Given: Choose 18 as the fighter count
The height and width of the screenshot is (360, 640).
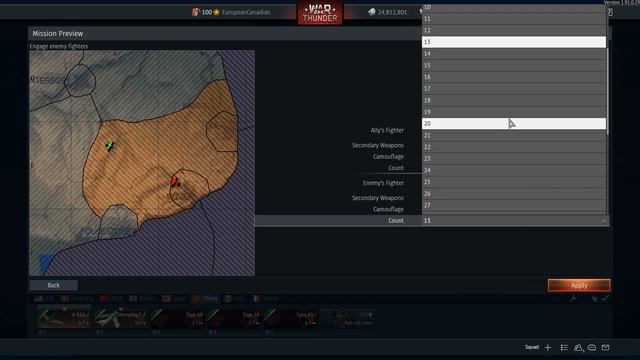Looking at the screenshot, I should (x=513, y=100).
